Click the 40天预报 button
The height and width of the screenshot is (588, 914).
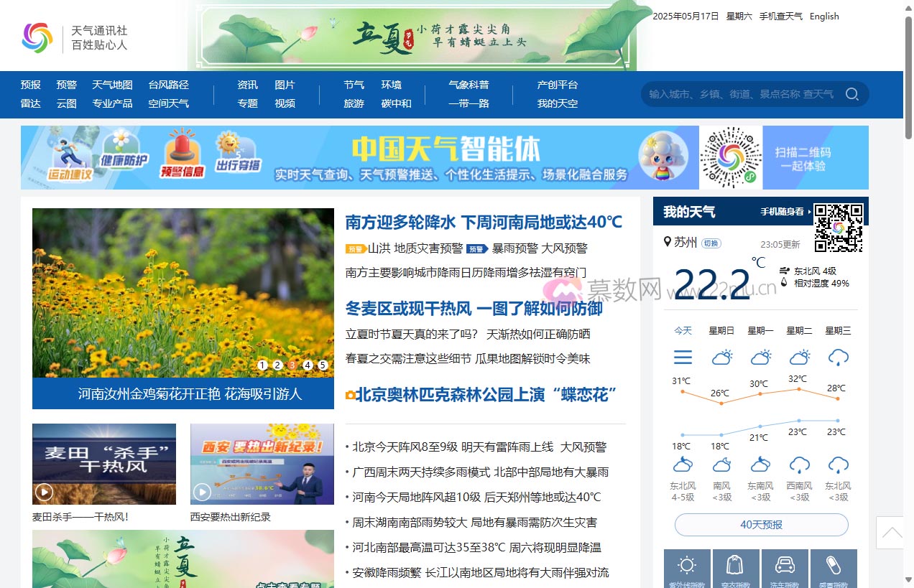click(x=760, y=525)
